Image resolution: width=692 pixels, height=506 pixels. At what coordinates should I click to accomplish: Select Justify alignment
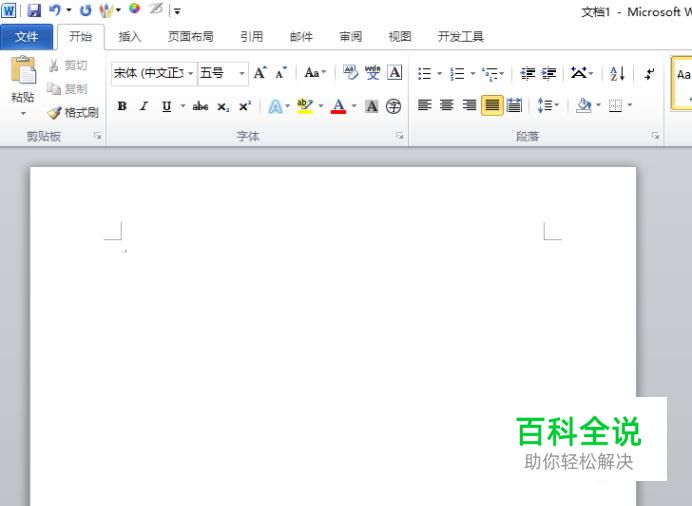click(492, 105)
